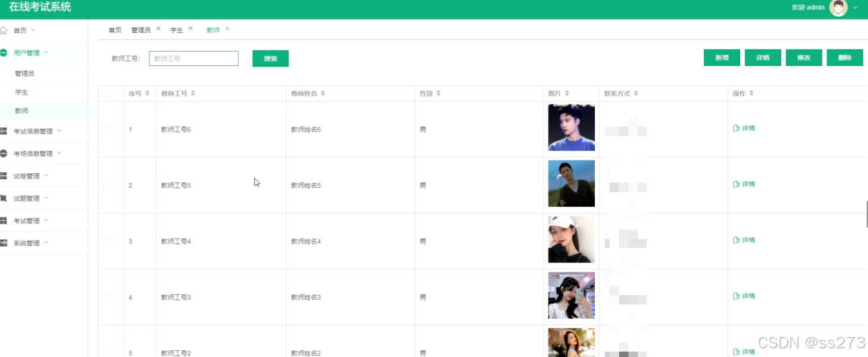
Task: Click the photo thumbnail in row 教师工号6
Action: (x=571, y=127)
